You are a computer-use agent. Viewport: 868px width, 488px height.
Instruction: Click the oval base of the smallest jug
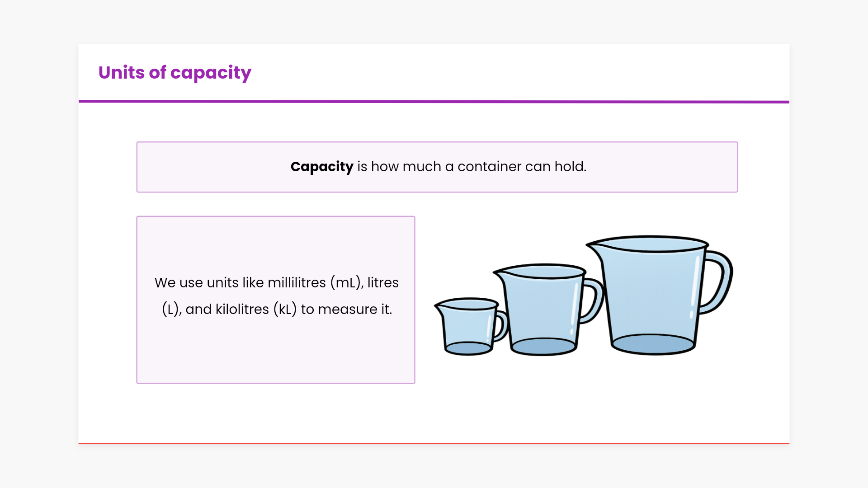(x=468, y=348)
